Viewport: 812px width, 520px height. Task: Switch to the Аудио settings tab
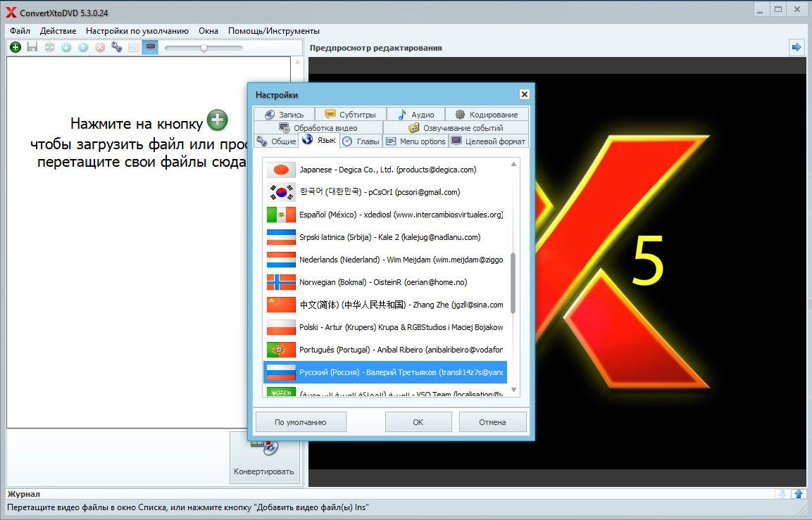416,115
